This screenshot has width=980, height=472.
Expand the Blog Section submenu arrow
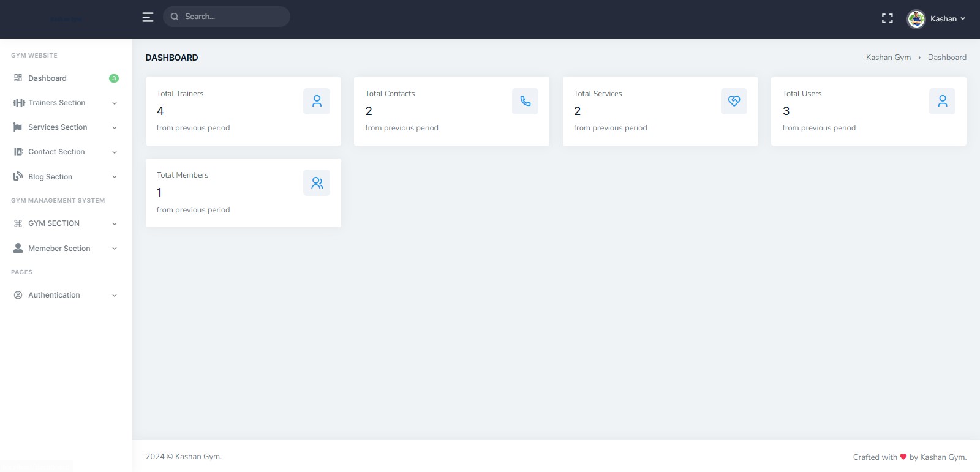click(x=115, y=177)
